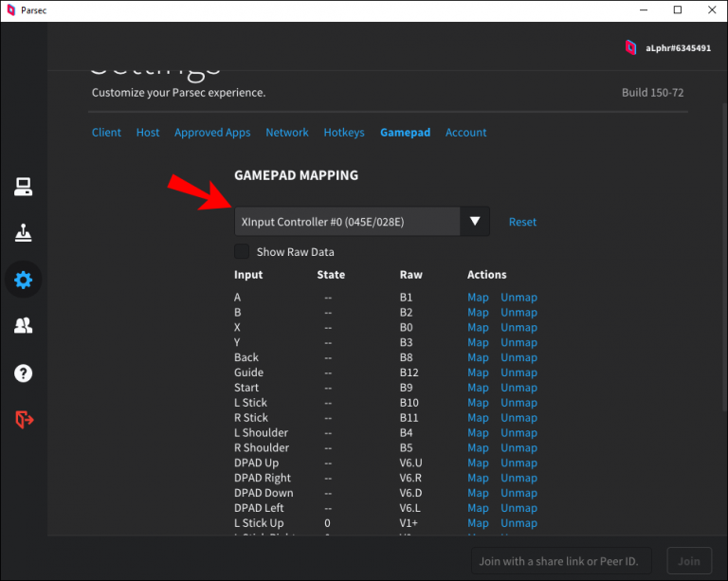Click the Reset link

522,222
